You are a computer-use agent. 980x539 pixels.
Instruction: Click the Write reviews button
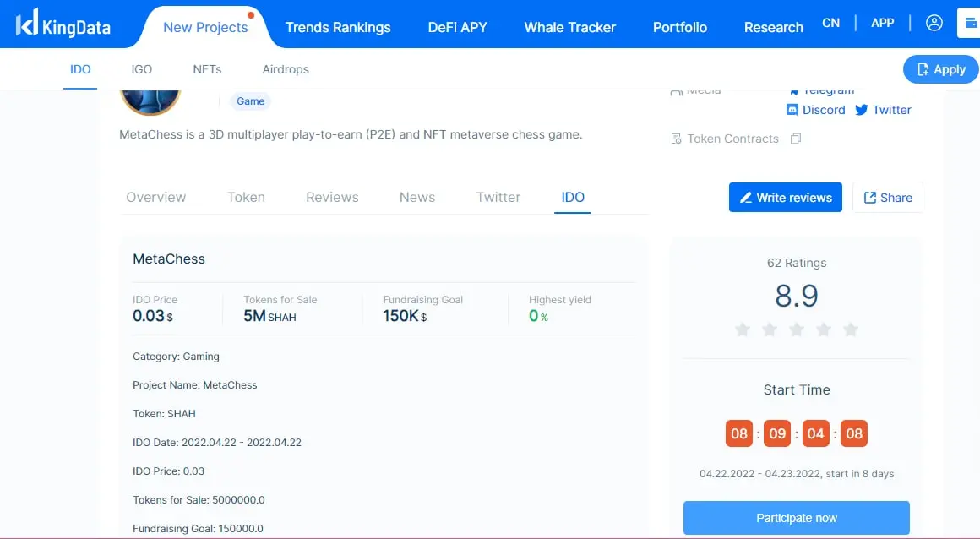pos(786,198)
